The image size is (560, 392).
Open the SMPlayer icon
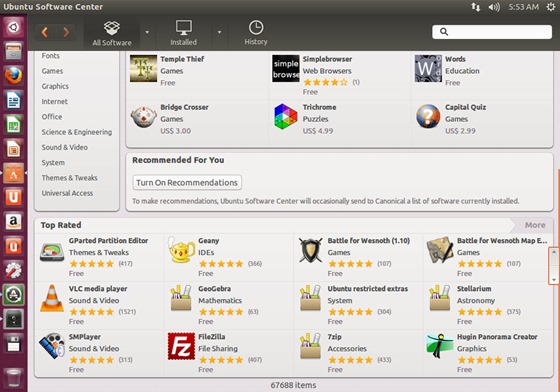[x=52, y=346]
